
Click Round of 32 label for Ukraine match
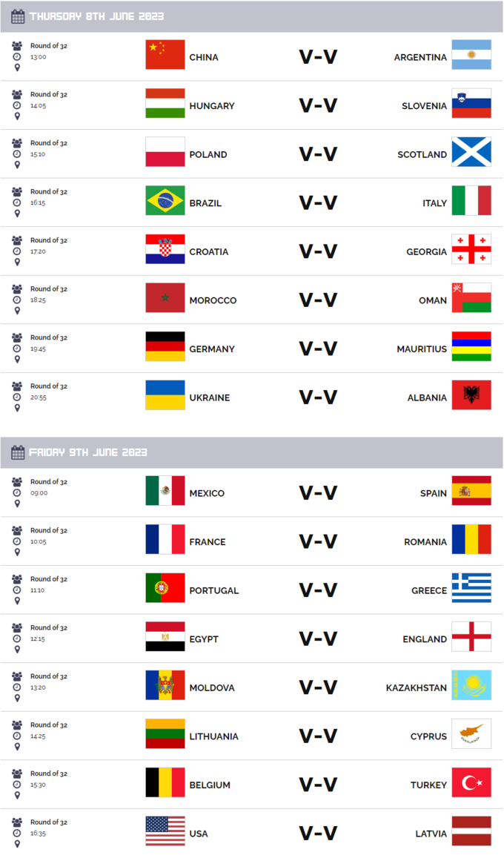[x=49, y=386]
